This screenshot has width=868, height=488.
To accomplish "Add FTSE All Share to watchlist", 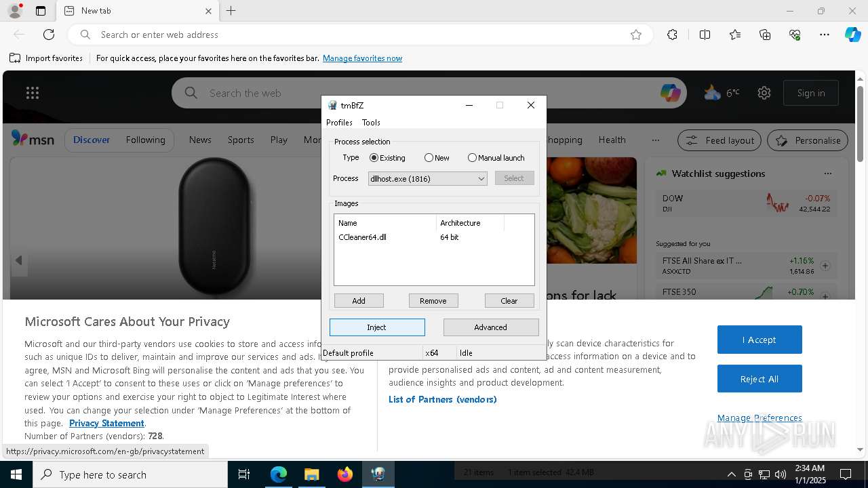I will (x=825, y=266).
